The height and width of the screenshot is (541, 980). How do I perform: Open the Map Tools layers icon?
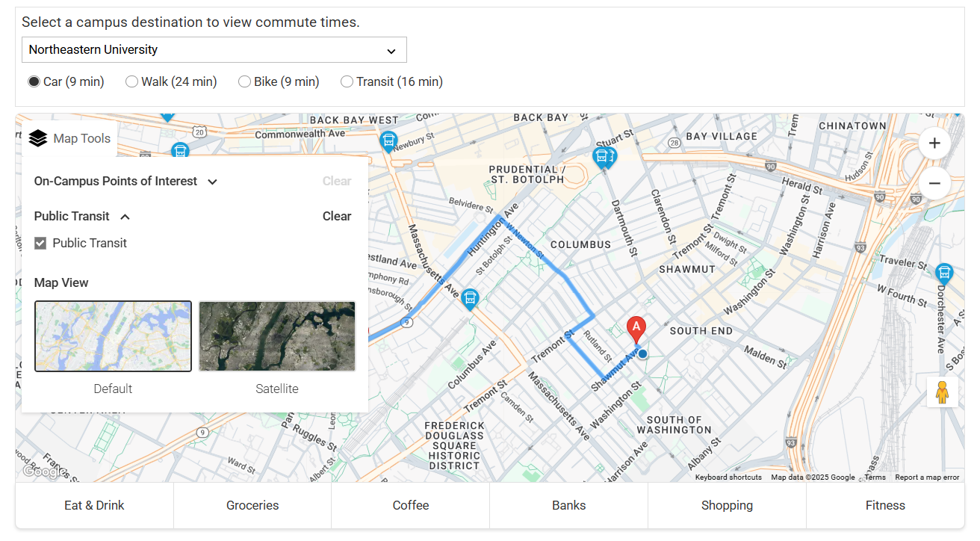pos(38,138)
